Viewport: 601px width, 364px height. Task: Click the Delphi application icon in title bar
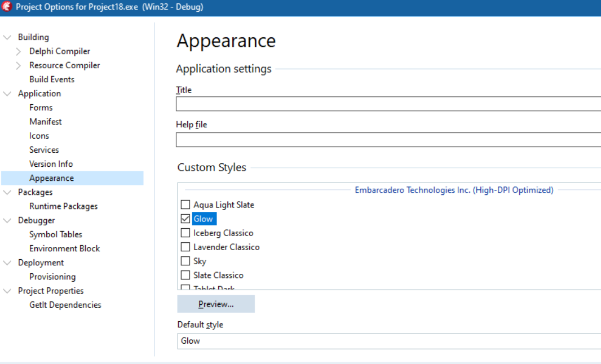[x=7, y=7]
